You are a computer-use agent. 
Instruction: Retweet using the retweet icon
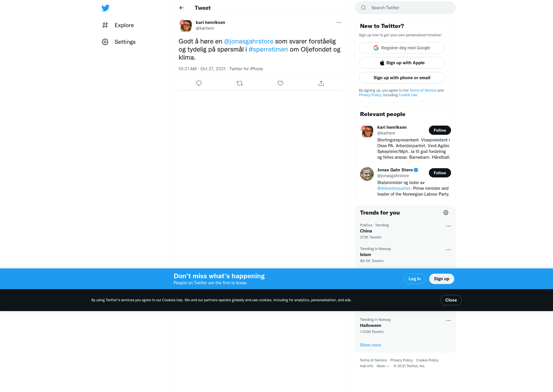(x=240, y=83)
